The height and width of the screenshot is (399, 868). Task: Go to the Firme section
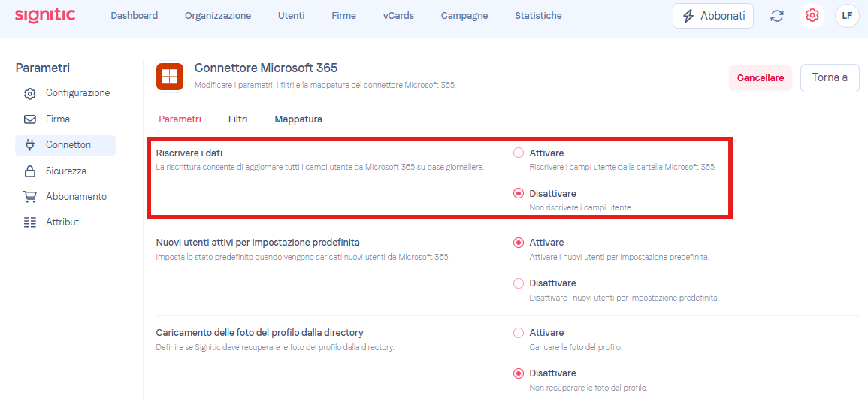[x=343, y=16]
